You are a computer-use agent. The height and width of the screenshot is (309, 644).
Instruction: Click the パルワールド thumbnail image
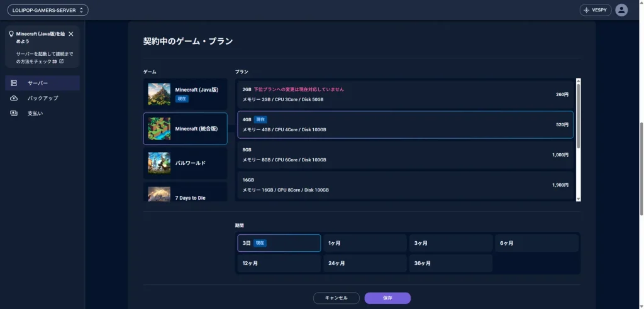159,163
